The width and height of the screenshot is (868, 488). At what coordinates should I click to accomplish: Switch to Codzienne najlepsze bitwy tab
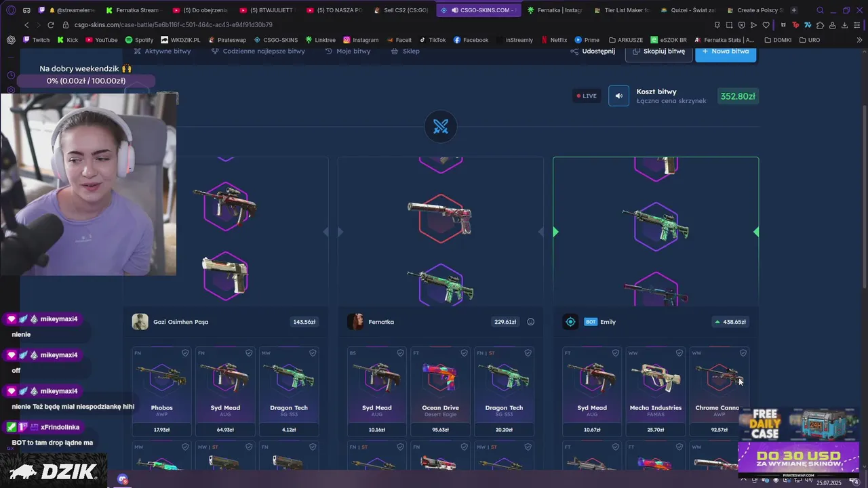(258, 52)
